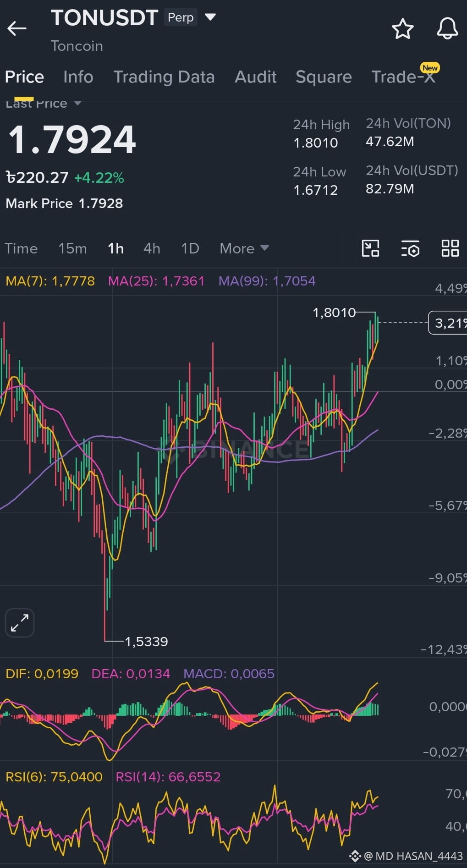Click the 24h Low 1.6712 value
This screenshot has width=467, height=868.
point(316,190)
